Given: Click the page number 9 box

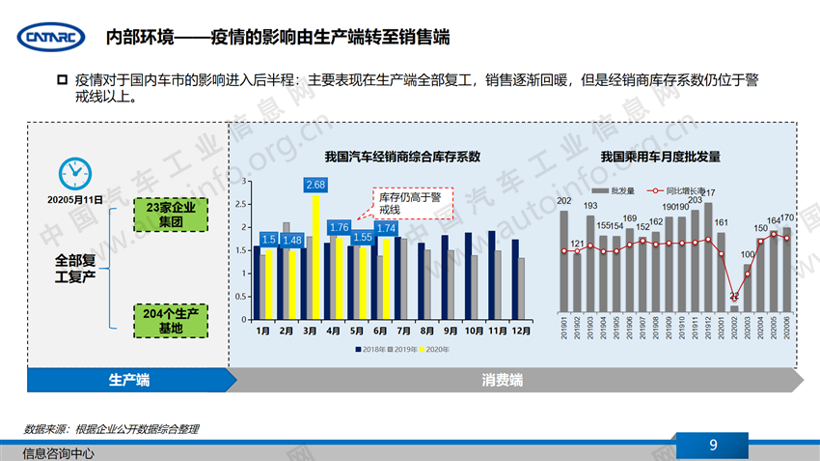Looking at the screenshot, I should pyautogui.click(x=713, y=445).
